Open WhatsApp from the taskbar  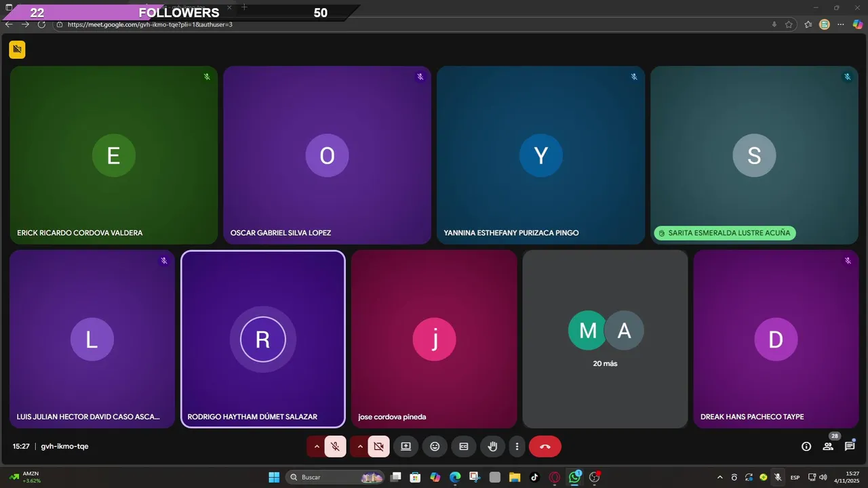pos(575,477)
